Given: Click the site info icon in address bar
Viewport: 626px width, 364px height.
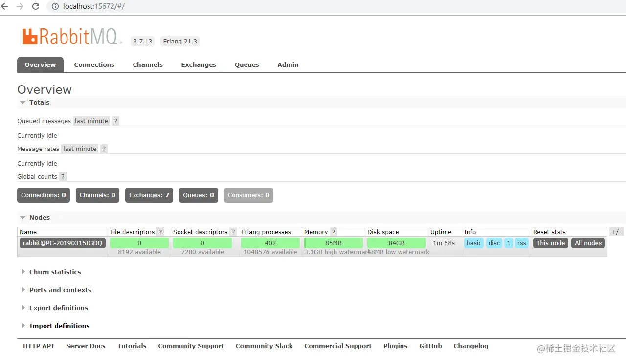Looking at the screenshot, I should 55,7.
